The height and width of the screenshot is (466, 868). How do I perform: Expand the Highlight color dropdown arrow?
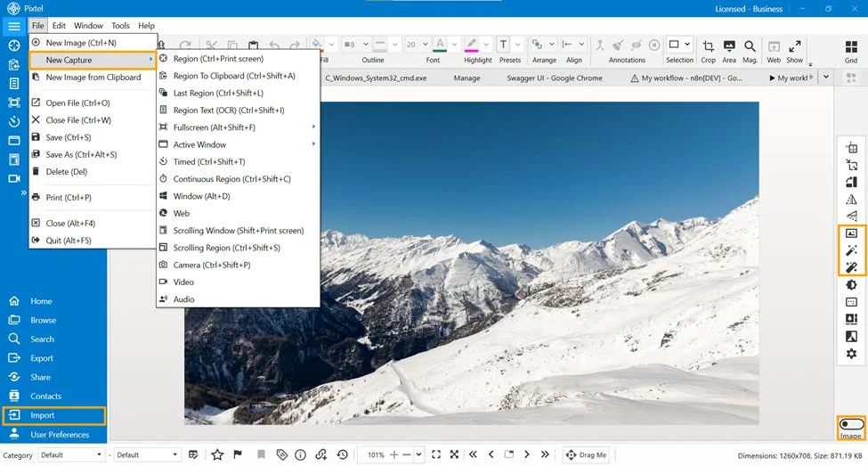pyautogui.click(x=486, y=45)
